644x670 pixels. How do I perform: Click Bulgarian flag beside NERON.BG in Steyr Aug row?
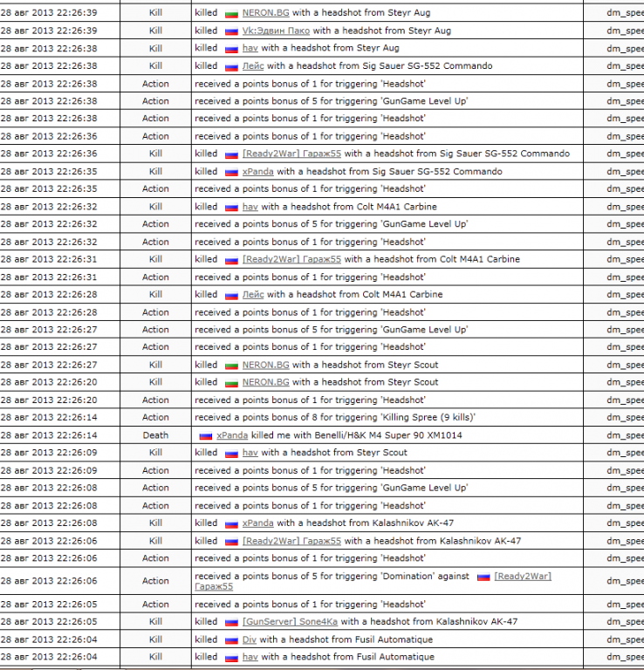(x=231, y=14)
